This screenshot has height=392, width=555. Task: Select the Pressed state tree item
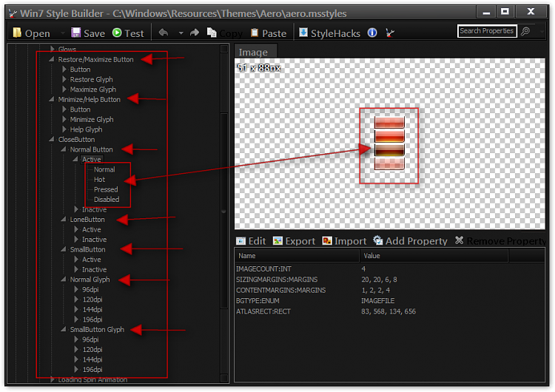106,189
